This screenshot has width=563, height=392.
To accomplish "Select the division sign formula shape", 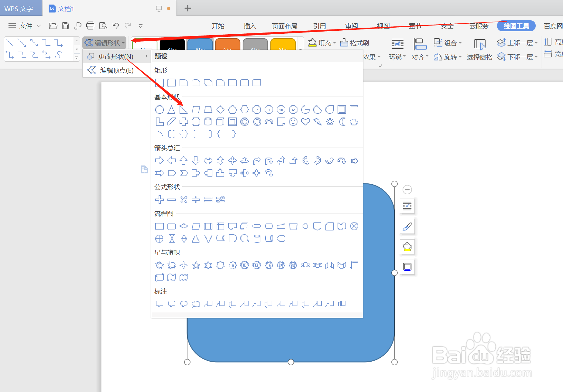I will (x=196, y=199).
